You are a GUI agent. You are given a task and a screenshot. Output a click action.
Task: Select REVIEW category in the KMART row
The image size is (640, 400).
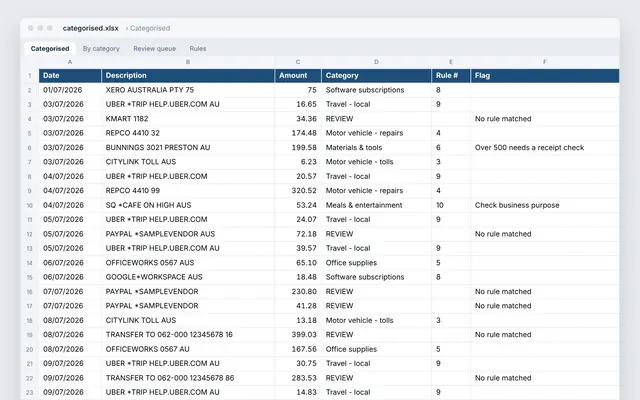pyautogui.click(x=376, y=119)
